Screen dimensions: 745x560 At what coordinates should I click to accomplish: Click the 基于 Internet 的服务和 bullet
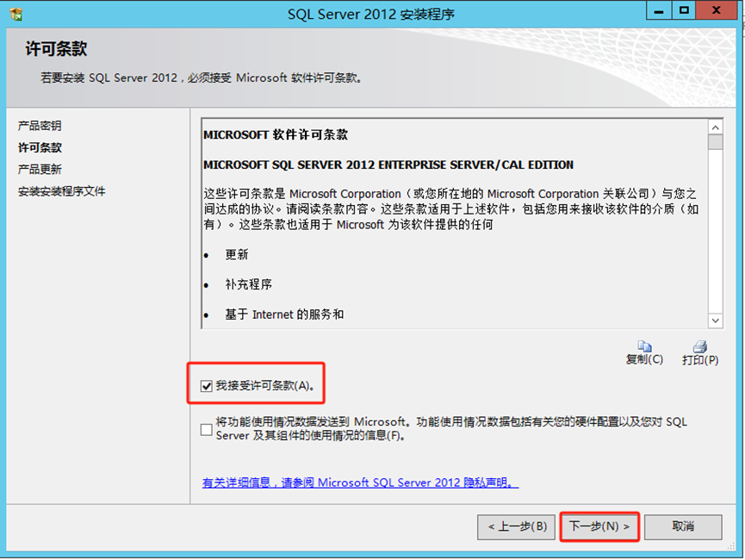click(284, 314)
